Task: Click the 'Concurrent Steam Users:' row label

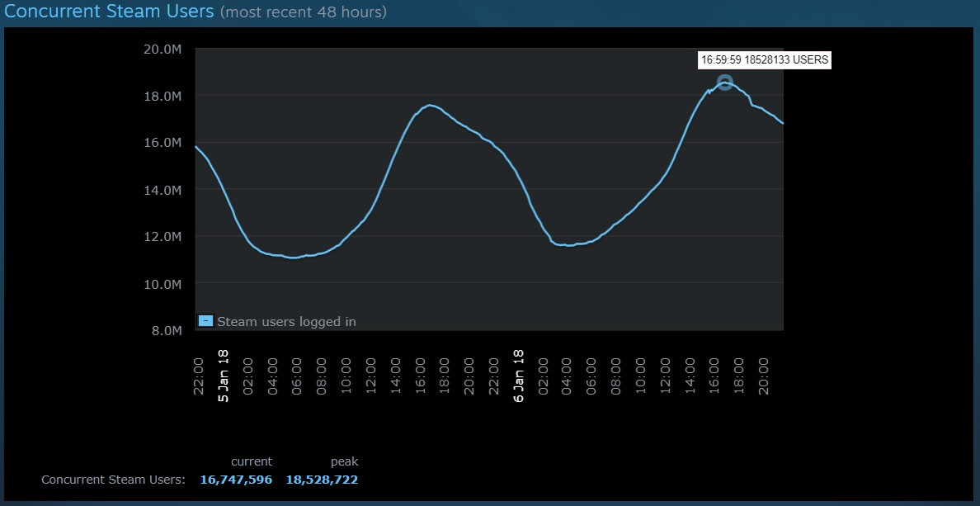Action: pyautogui.click(x=113, y=480)
